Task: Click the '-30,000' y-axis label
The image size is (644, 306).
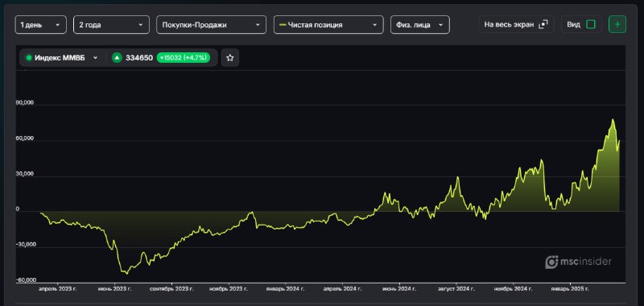Action: point(26,244)
